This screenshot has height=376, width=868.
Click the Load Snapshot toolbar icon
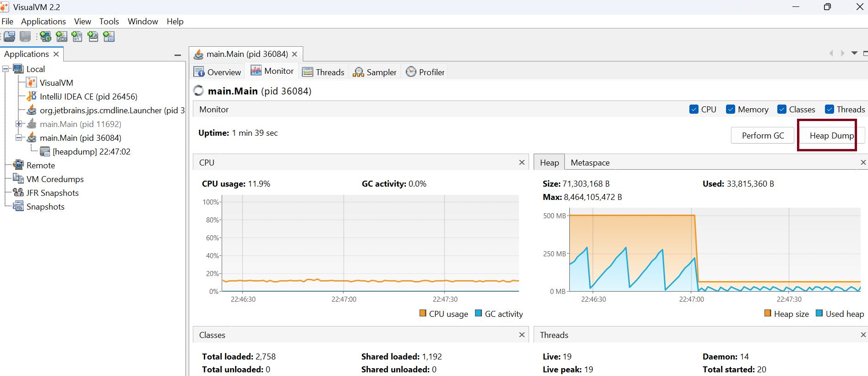[10, 37]
